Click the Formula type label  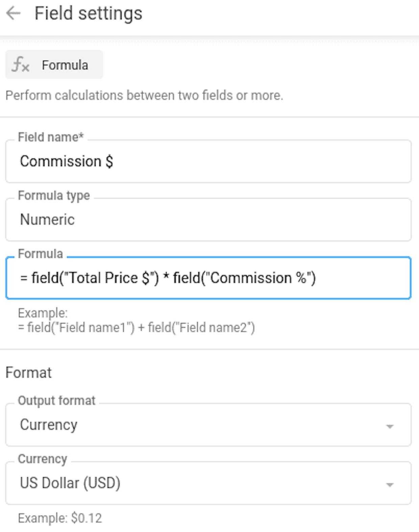click(x=54, y=195)
